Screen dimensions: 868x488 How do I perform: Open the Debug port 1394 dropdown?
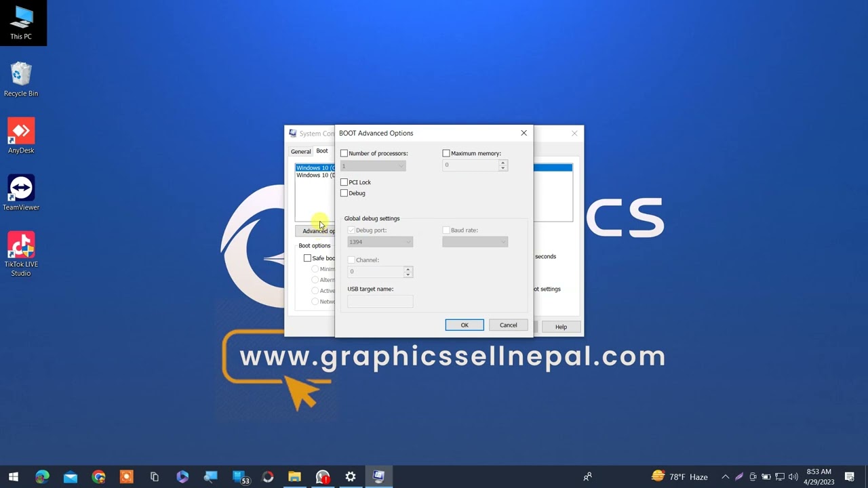point(380,242)
